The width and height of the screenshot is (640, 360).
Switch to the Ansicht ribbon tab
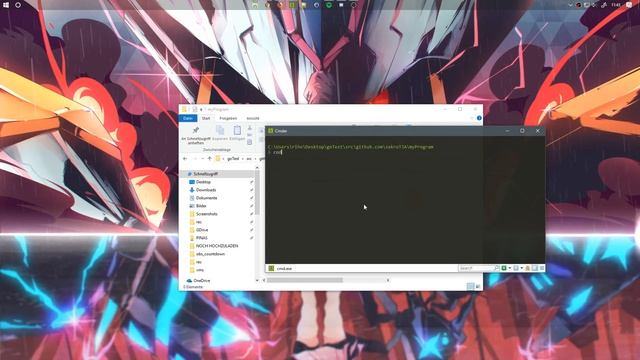click(253, 118)
